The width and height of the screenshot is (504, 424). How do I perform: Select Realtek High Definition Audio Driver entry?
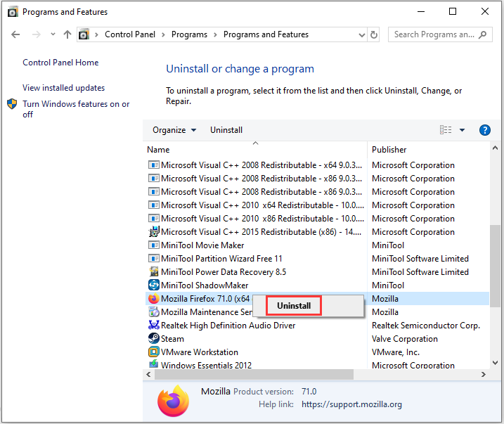pyautogui.click(x=228, y=326)
